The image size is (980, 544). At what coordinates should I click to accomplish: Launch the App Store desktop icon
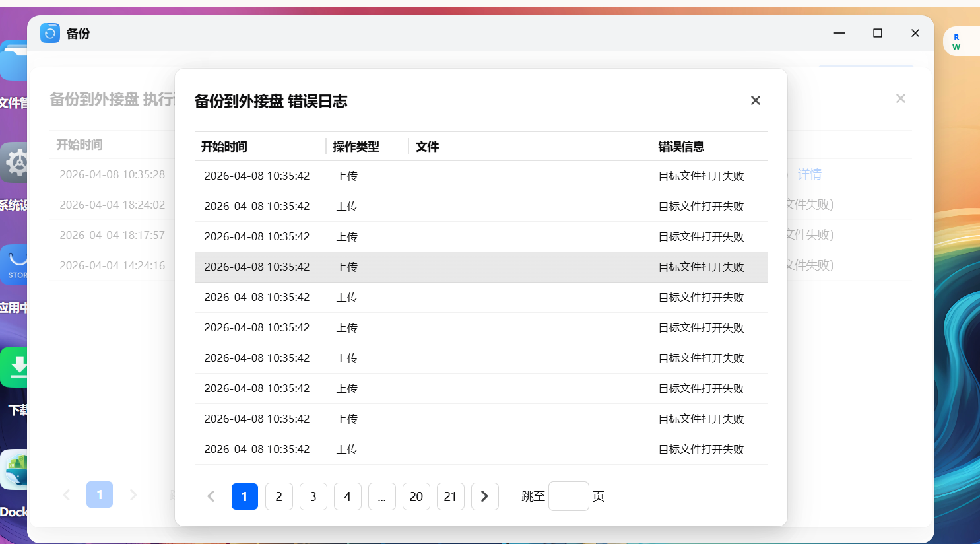point(15,264)
